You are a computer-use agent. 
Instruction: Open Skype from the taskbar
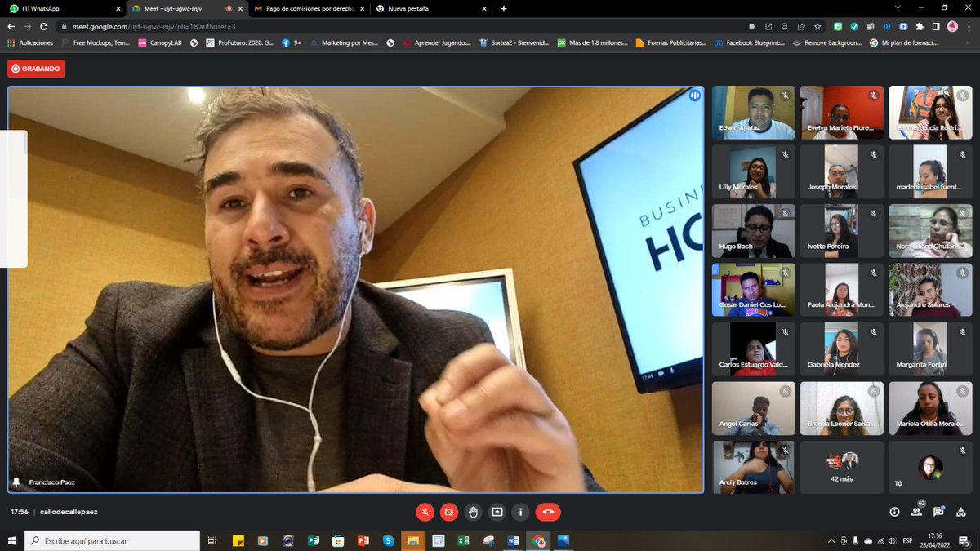[388, 540]
